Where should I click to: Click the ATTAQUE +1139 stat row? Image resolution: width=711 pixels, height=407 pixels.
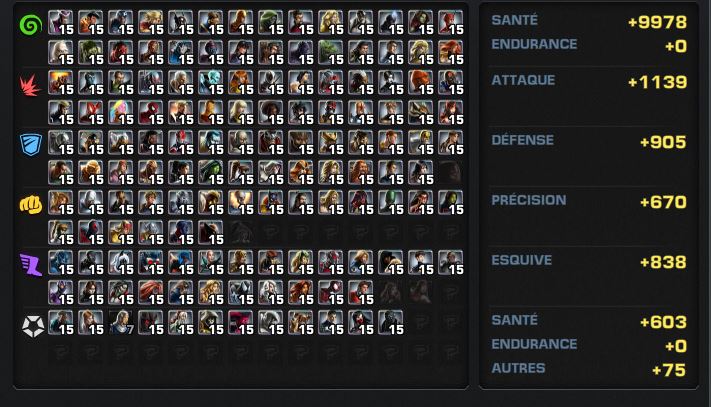point(589,81)
